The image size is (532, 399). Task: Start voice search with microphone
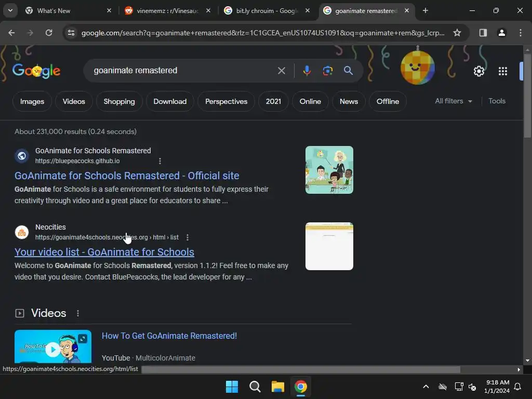pos(307,71)
